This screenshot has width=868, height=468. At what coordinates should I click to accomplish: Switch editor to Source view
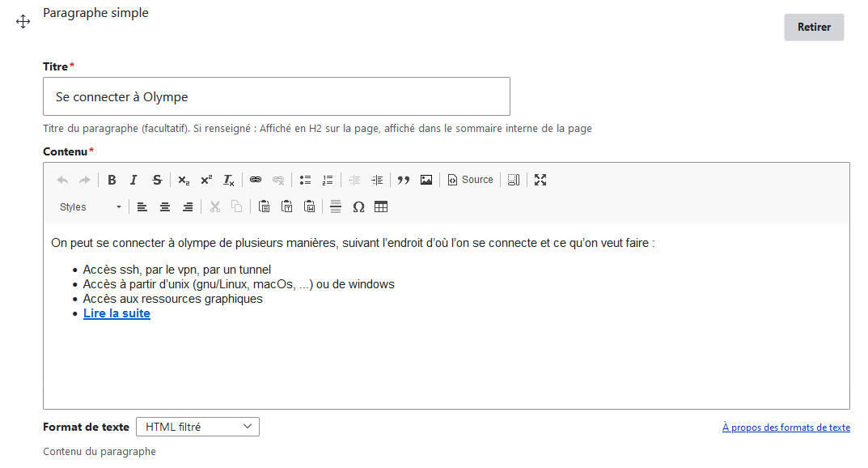click(x=469, y=180)
